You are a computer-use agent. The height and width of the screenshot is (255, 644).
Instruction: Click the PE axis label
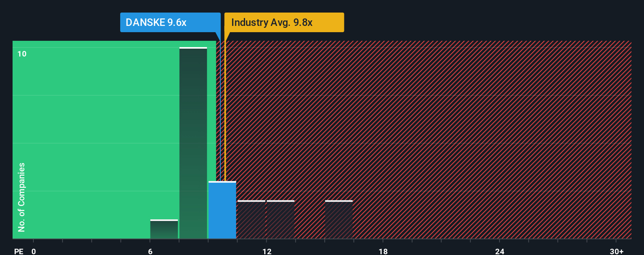[x=19, y=251]
